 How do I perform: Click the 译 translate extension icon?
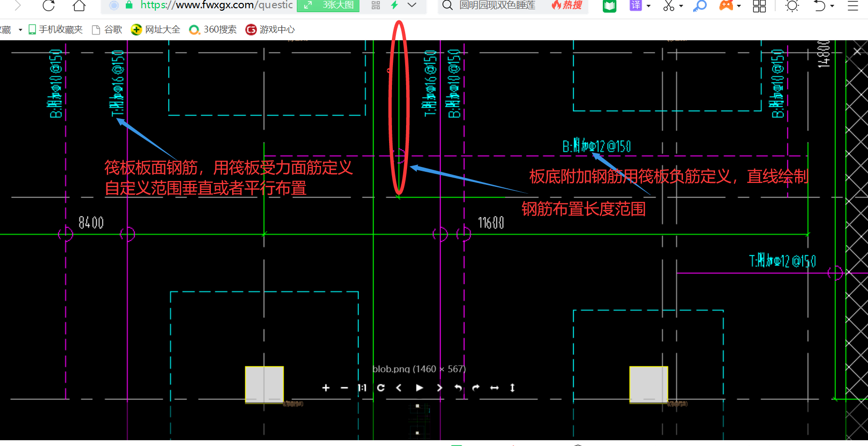point(636,5)
